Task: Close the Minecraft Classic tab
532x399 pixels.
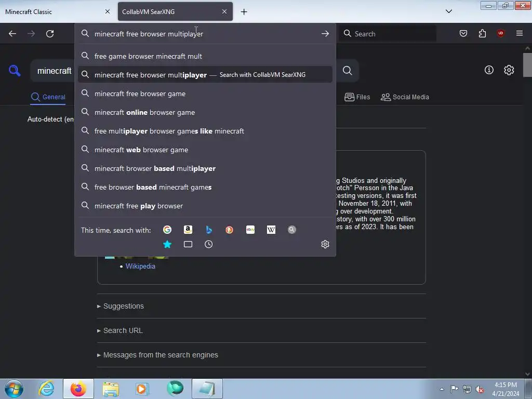Action: tap(108, 11)
